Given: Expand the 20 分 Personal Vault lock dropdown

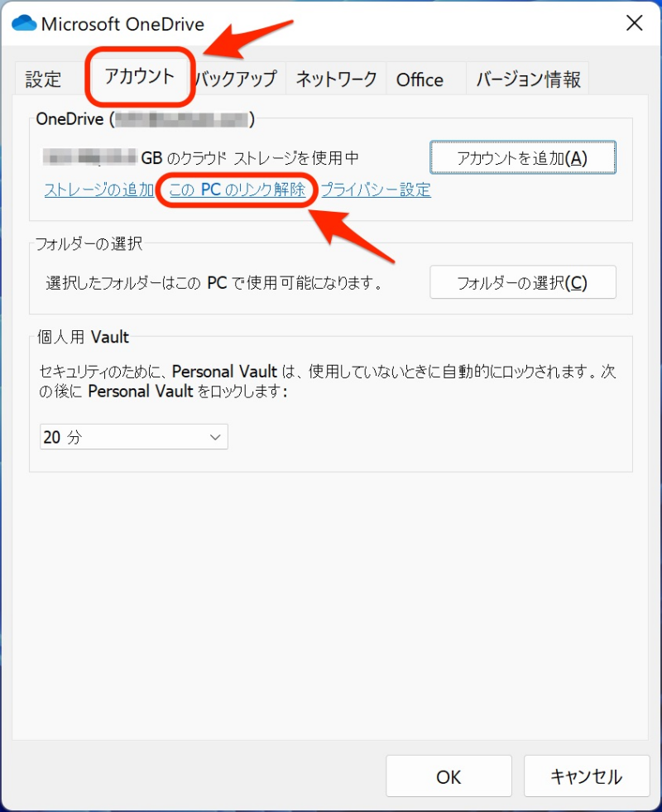Looking at the screenshot, I should 133,437.
